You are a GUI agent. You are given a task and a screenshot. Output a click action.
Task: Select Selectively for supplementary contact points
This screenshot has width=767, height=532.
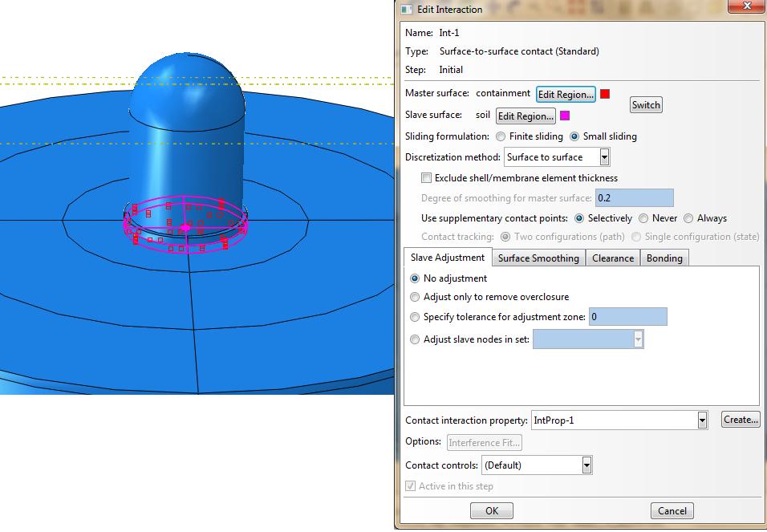coord(579,218)
